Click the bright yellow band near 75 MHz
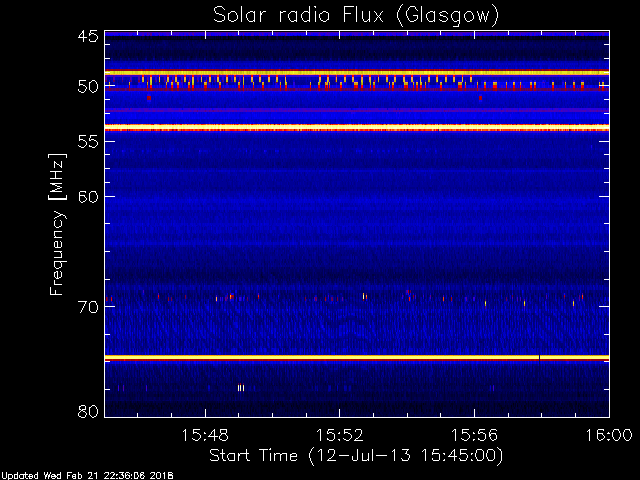This screenshot has width=640, height=480. click(357, 358)
